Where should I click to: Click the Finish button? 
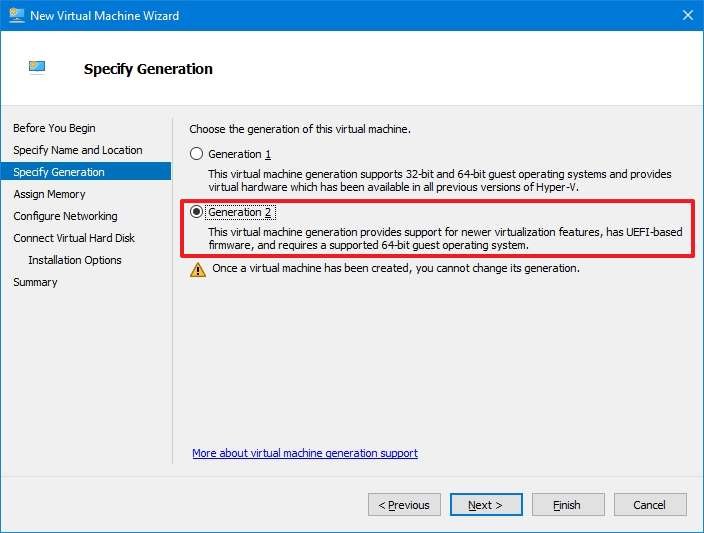(568, 505)
